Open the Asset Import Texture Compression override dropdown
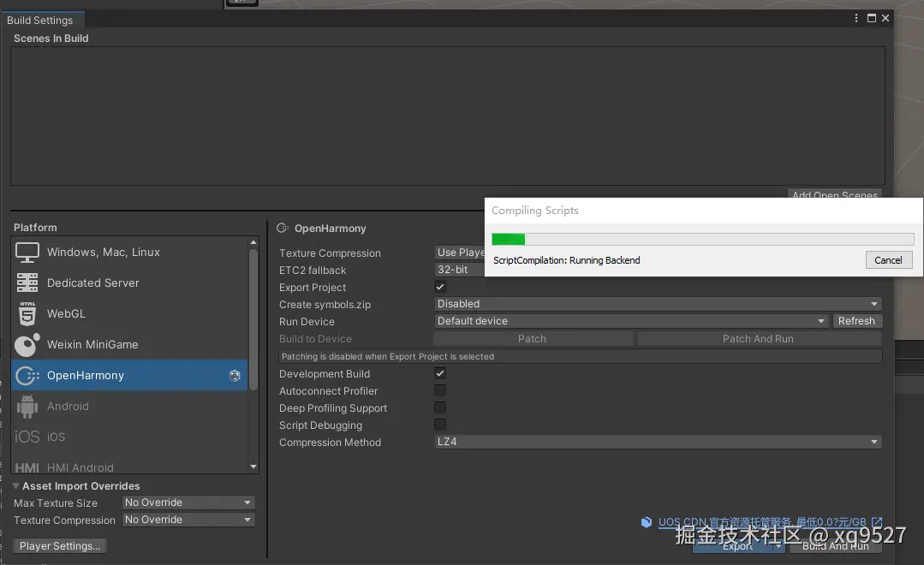The height and width of the screenshot is (565, 924). point(188,520)
